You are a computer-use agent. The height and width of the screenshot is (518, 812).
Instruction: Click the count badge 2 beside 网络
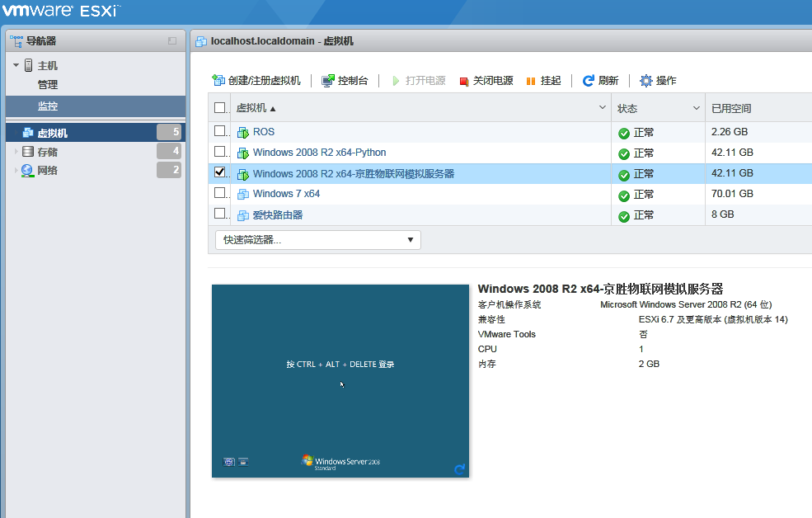[x=169, y=169]
